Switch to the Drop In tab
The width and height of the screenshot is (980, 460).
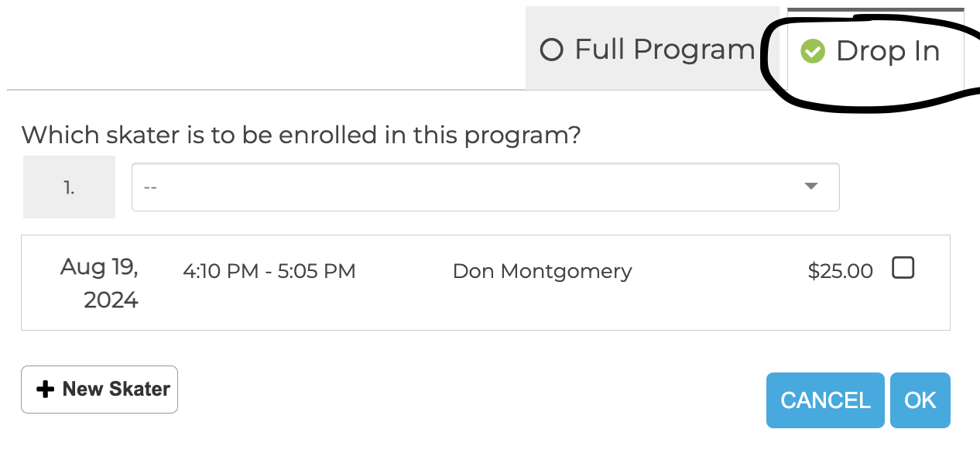click(x=875, y=51)
